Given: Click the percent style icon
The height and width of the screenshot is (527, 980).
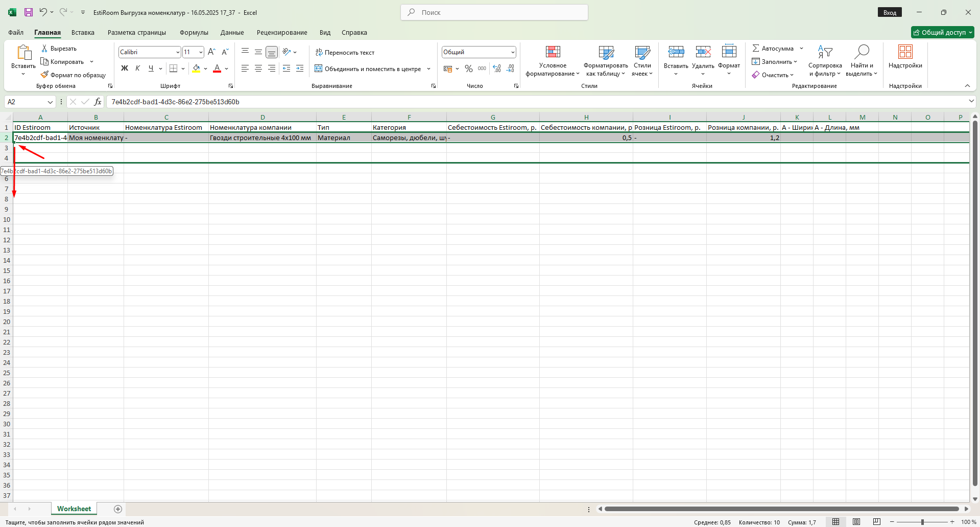Looking at the screenshot, I should (x=468, y=68).
